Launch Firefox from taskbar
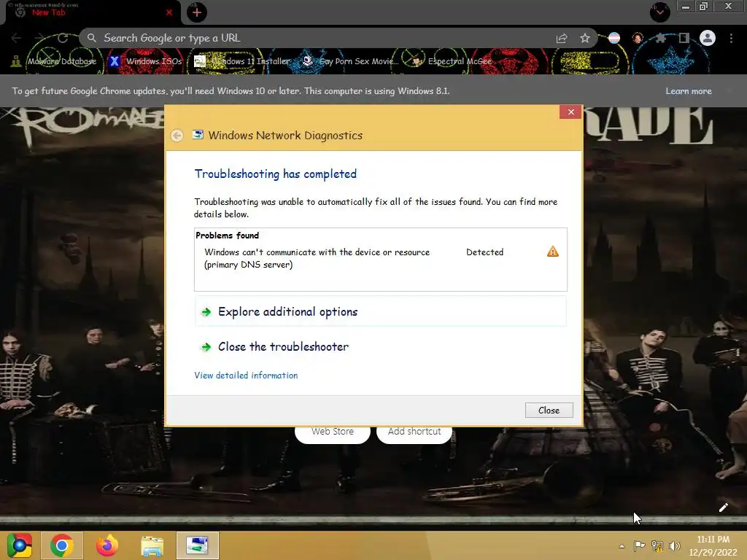The image size is (747, 560). [107, 545]
